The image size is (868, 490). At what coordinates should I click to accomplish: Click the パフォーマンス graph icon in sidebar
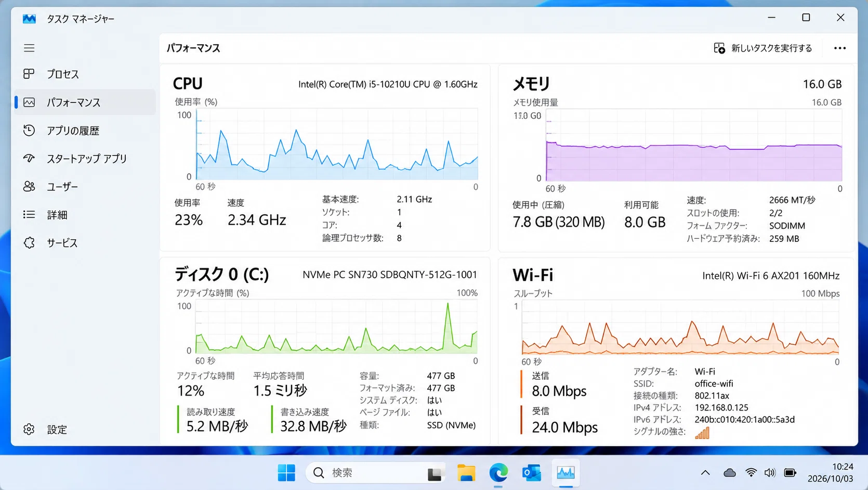(29, 102)
